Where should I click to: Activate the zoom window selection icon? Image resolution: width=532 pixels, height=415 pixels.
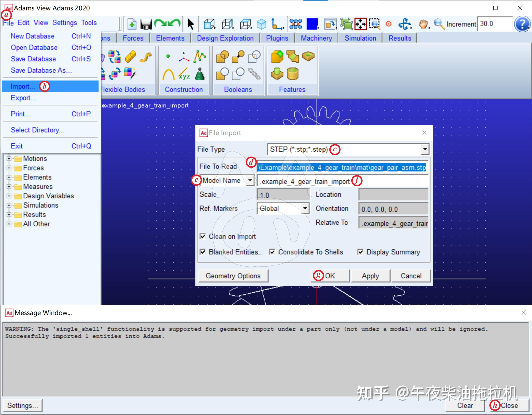coord(374,24)
